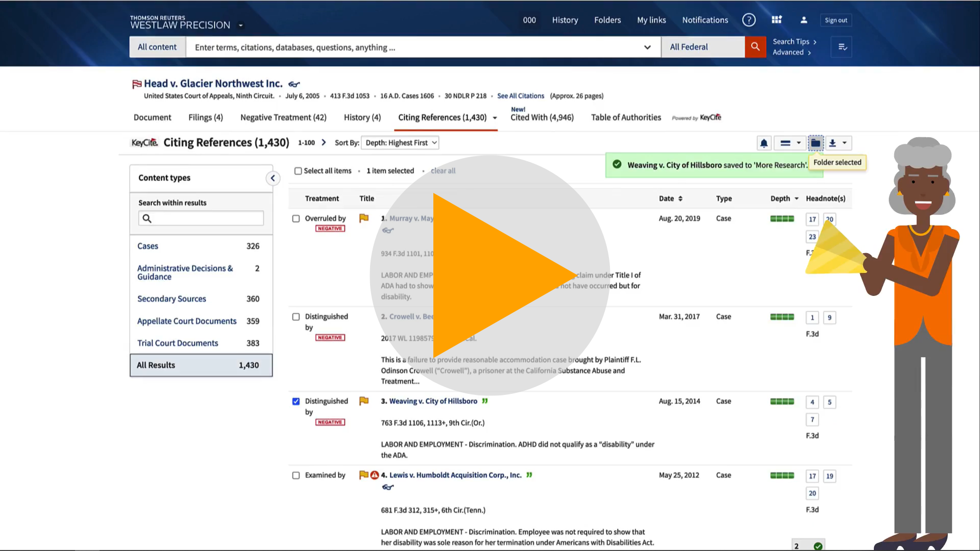980x551 pixels.
Task: Check the Select all items checkbox
Action: coord(298,171)
